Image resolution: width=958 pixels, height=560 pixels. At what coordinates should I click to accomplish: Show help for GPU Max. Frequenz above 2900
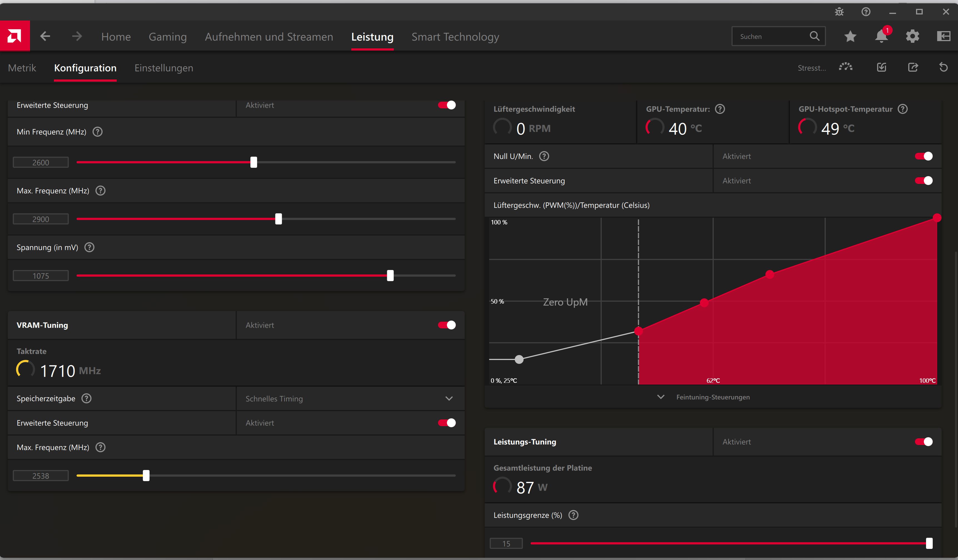100,191
